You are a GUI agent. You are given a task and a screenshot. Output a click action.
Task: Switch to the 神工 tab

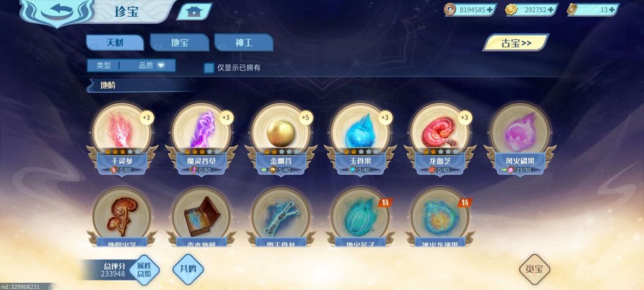[x=243, y=42]
